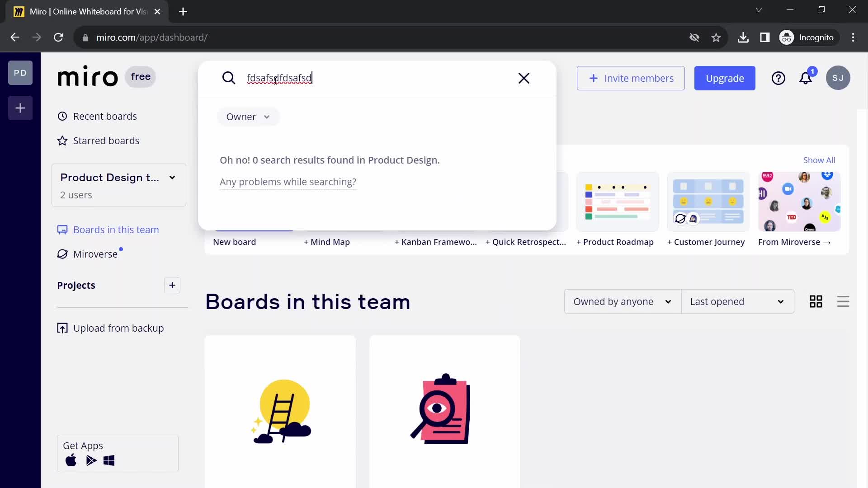Select Starred boards from sidebar
This screenshot has width=868, height=488.
coord(107,141)
